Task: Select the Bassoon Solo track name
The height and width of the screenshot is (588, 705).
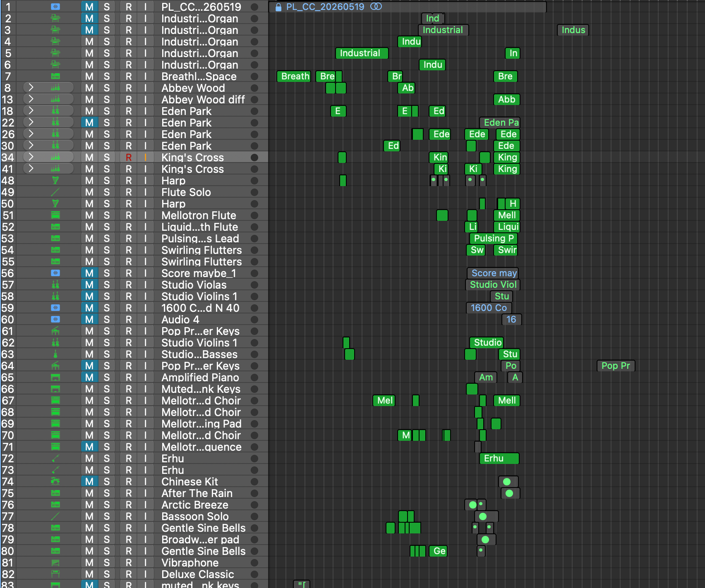Action: (195, 516)
